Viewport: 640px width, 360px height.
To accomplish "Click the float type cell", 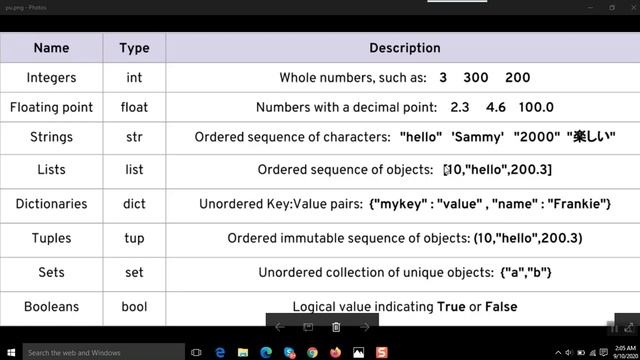I will point(134,107).
